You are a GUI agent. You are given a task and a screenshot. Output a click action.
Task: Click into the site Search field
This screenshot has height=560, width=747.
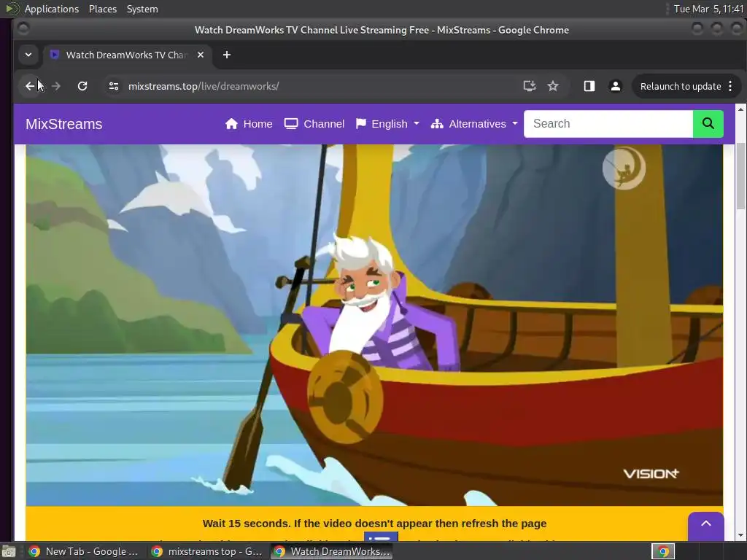pyautogui.click(x=608, y=124)
